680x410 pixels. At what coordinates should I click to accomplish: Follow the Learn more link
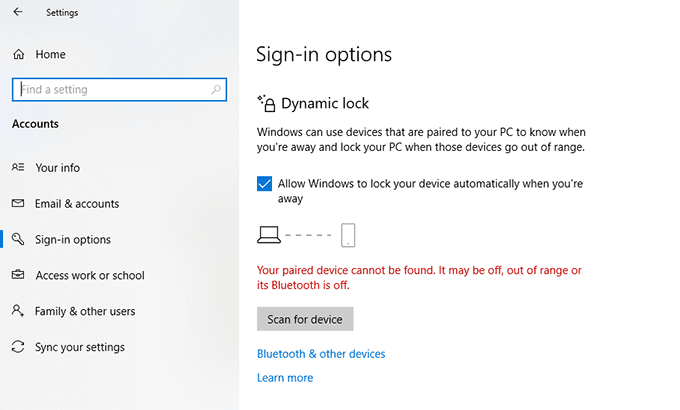[285, 378]
